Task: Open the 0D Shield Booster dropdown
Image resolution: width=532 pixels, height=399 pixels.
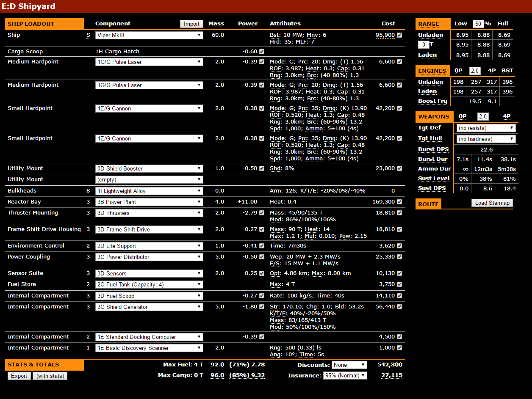Action: pyautogui.click(x=149, y=169)
